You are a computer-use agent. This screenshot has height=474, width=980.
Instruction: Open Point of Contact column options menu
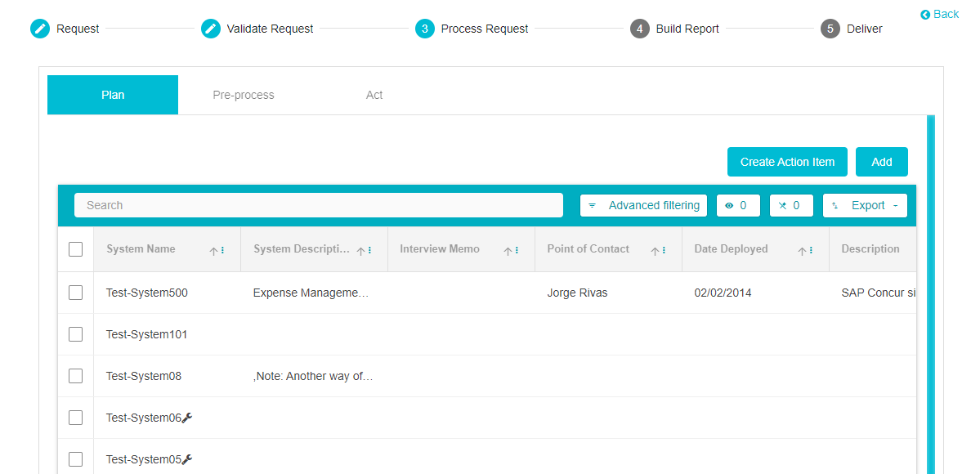click(665, 250)
